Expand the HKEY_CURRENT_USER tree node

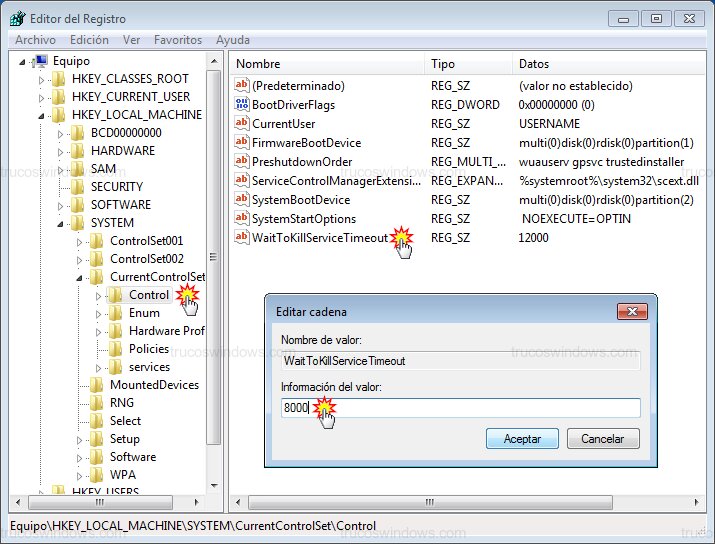point(41,97)
